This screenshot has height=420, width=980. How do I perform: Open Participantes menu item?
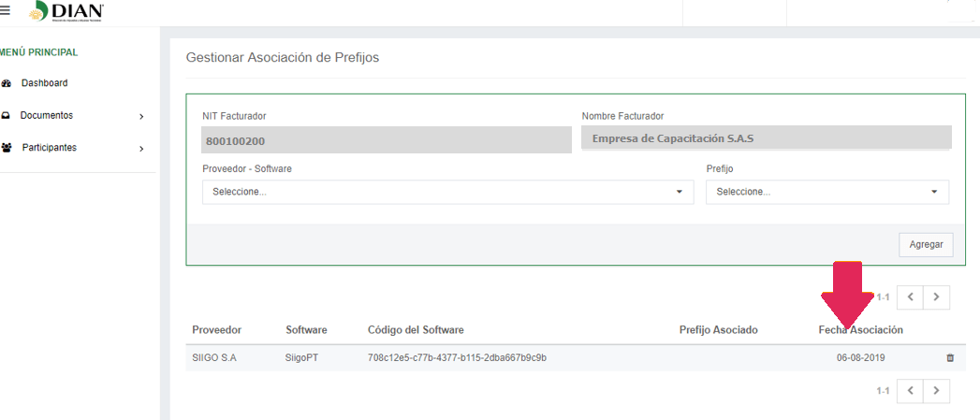click(50, 148)
